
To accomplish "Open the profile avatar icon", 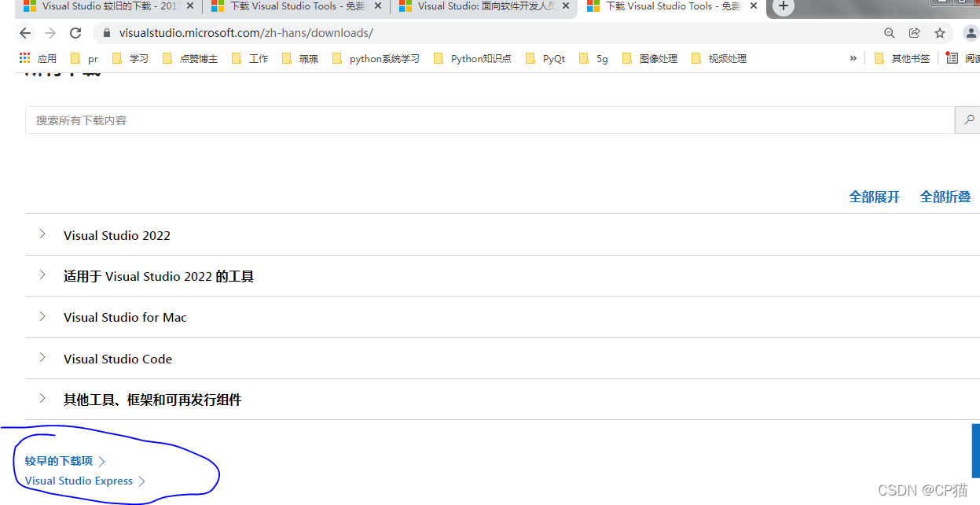I will pyautogui.click(x=970, y=33).
